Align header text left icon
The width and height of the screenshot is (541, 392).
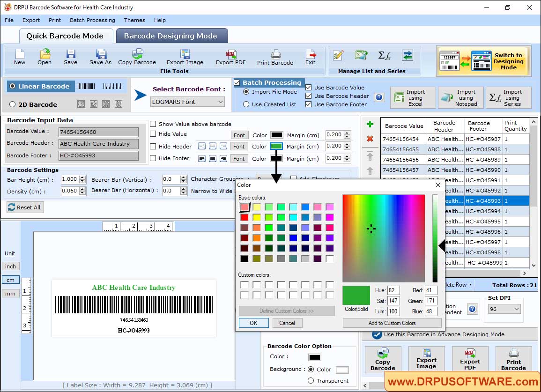coord(202,146)
